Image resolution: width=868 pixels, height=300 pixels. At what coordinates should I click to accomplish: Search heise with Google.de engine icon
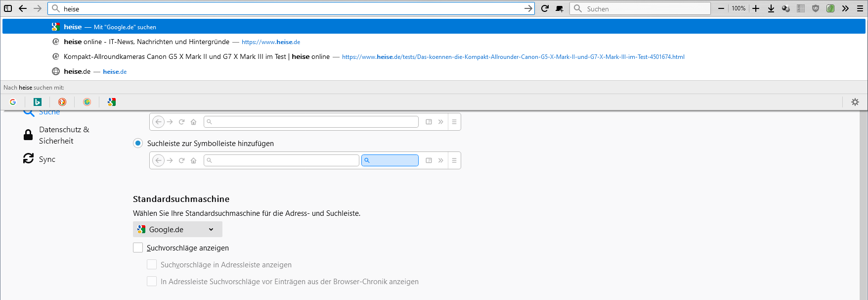(x=112, y=102)
